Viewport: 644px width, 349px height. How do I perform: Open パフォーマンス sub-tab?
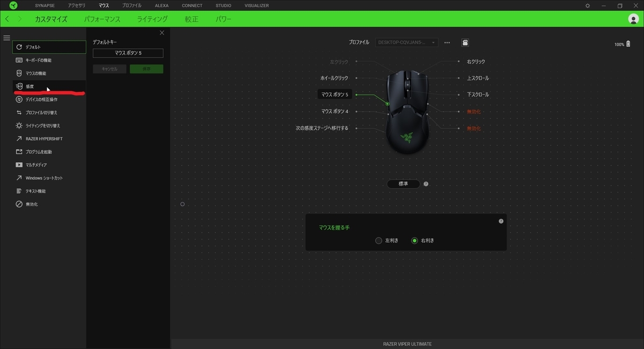pyautogui.click(x=102, y=19)
